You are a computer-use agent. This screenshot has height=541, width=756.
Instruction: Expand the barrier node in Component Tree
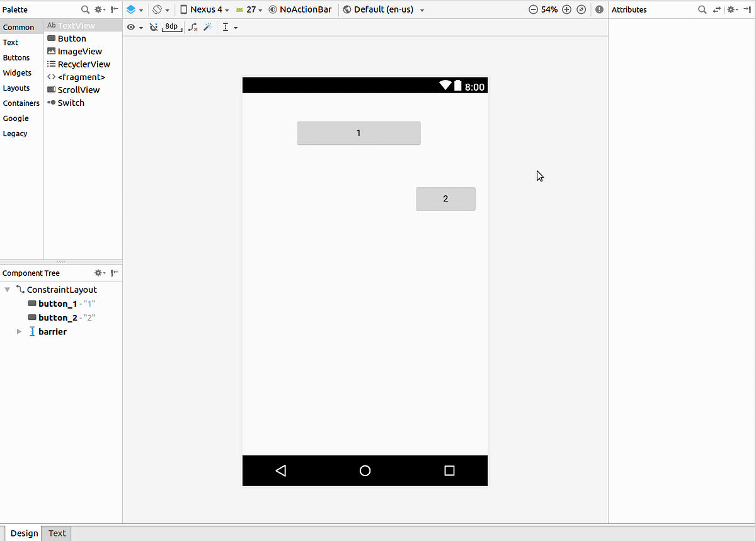[x=19, y=331]
